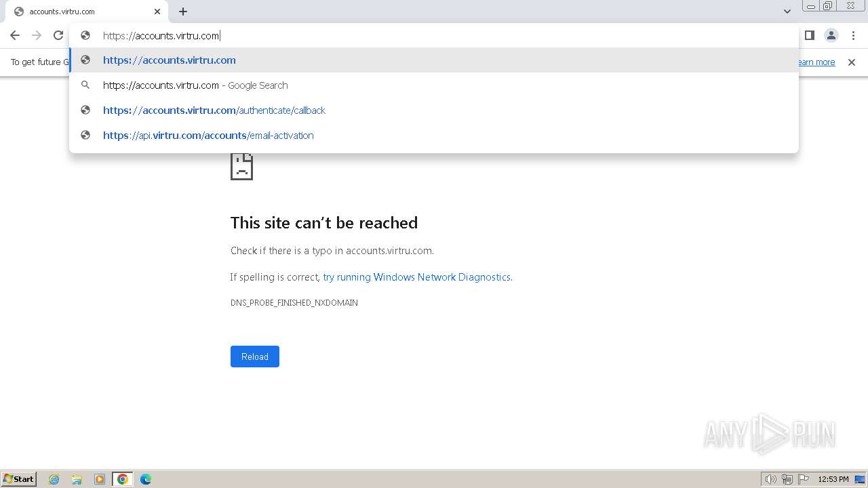The image size is (868, 488).
Task: Reload the page using toolbar refresh icon
Action: (58, 35)
